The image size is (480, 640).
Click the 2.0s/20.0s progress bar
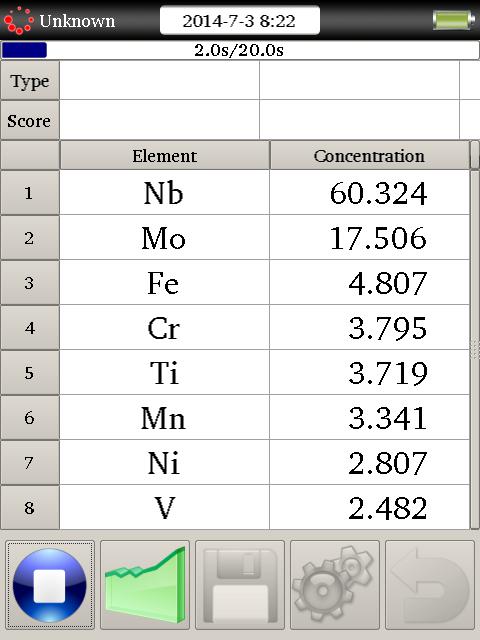click(240, 50)
